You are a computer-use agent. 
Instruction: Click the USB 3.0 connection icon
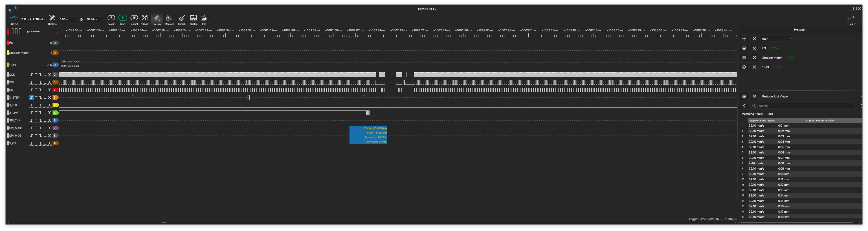[x=14, y=18]
